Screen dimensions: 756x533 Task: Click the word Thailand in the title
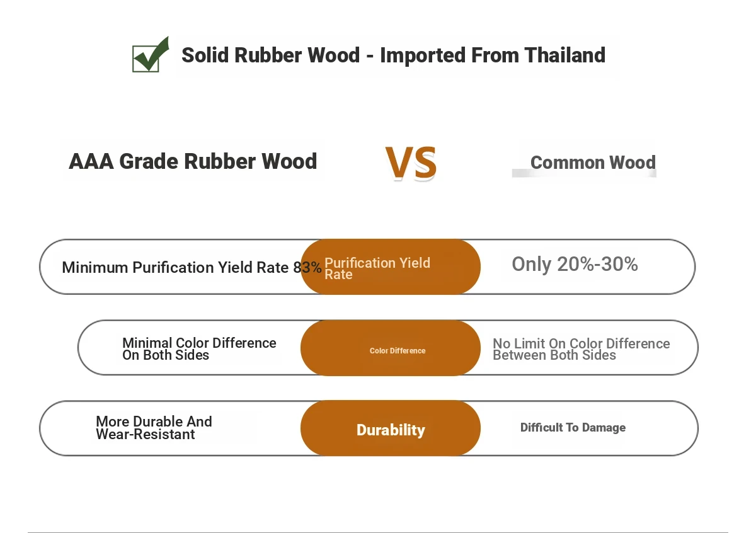pyautogui.click(x=565, y=55)
